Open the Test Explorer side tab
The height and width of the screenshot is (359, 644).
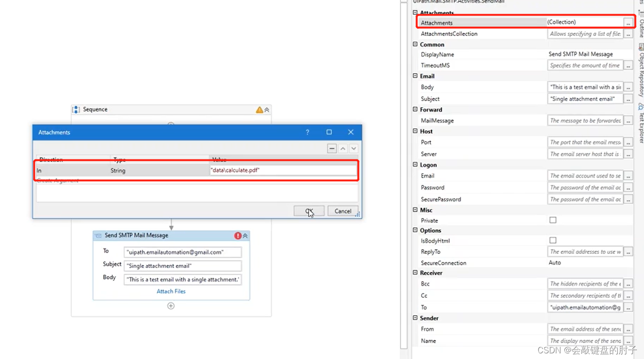tap(641, 124)
